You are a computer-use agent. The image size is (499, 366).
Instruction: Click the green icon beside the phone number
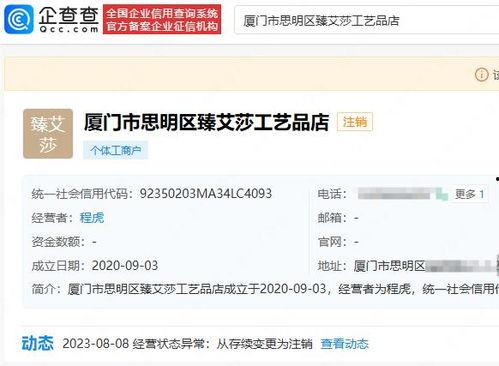442,194
